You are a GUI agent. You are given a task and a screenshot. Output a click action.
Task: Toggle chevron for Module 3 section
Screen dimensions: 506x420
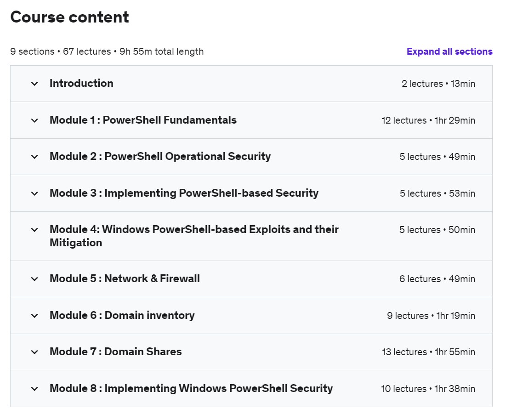coord(34,193)
